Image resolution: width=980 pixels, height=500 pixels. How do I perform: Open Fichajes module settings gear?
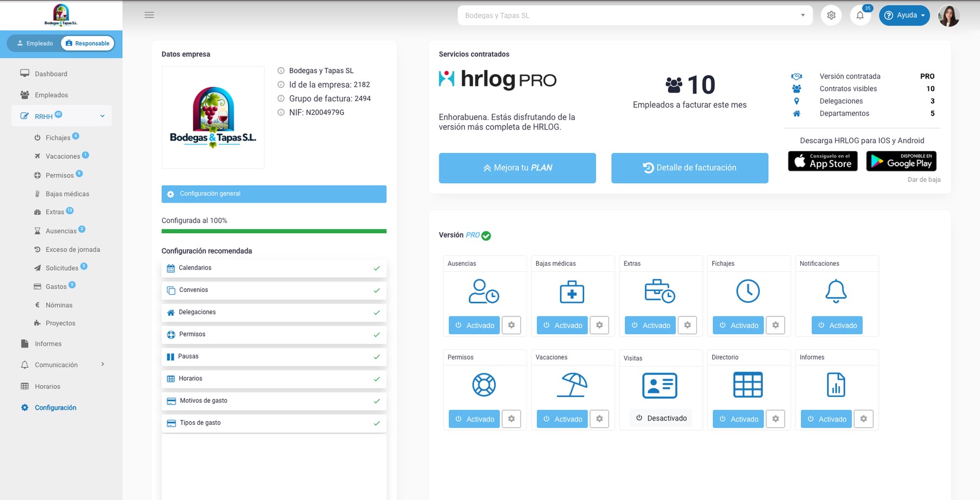pyautogui.click(x=775, y=325)
